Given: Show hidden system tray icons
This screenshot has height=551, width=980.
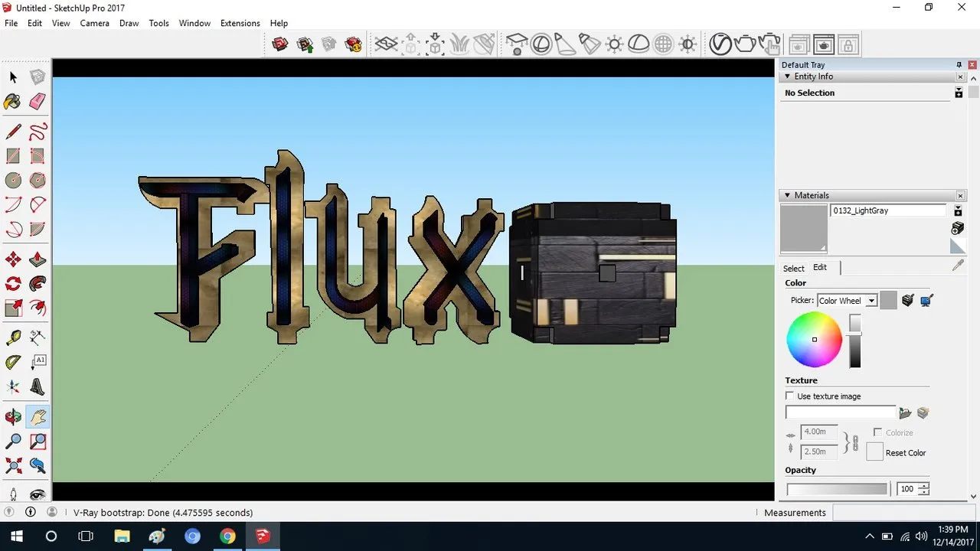Looking at the screenshot, I should tap(869, 536).
